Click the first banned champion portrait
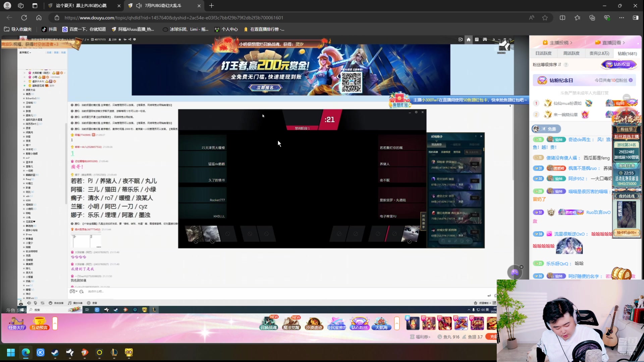 (x=194, y=234)
